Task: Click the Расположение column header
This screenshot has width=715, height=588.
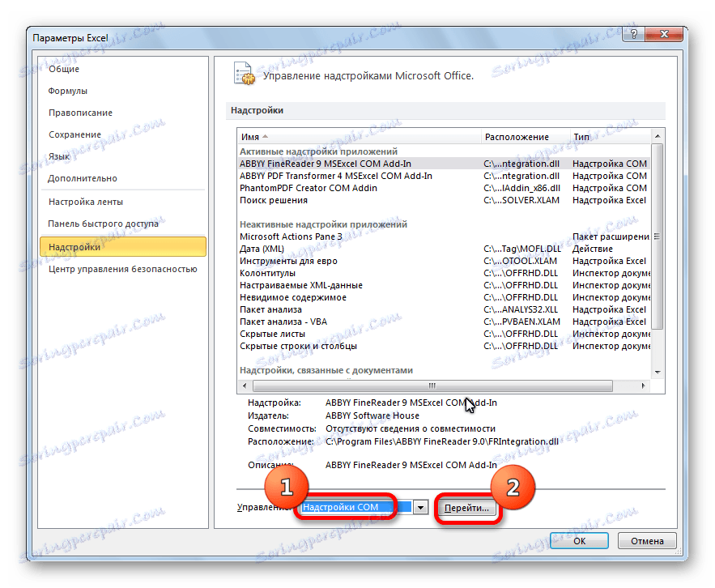Action: (x=526, y=137)
